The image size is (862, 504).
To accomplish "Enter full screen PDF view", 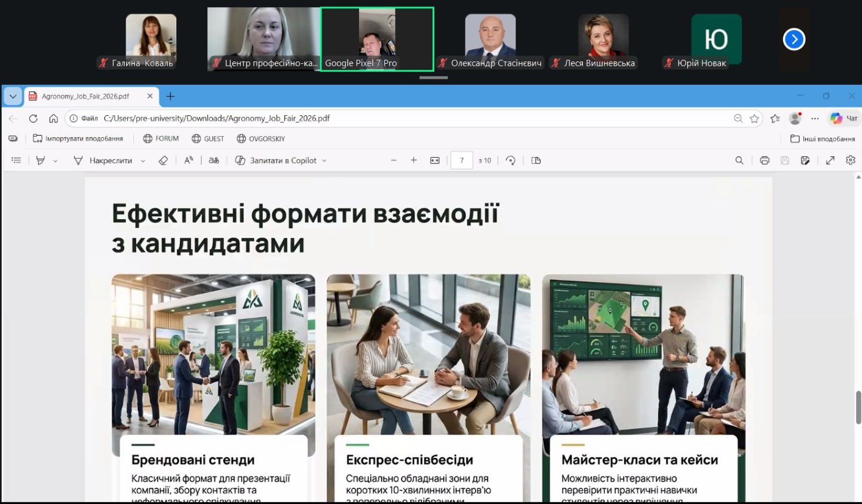I will click(830, 161).
